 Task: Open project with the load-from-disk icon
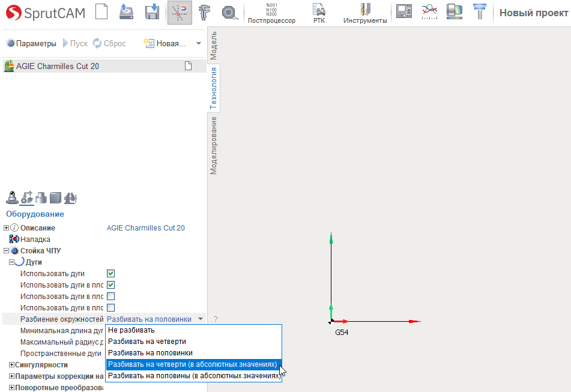point(126,11)
